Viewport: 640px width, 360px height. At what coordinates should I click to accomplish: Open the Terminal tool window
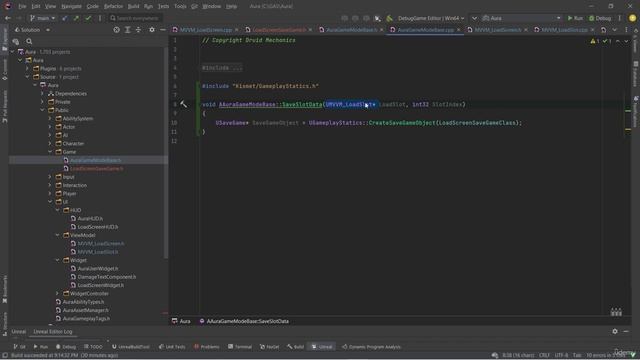pos(240,347)
